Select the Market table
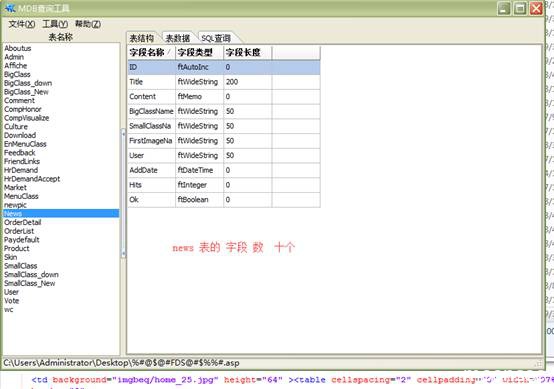 point(15,188)
